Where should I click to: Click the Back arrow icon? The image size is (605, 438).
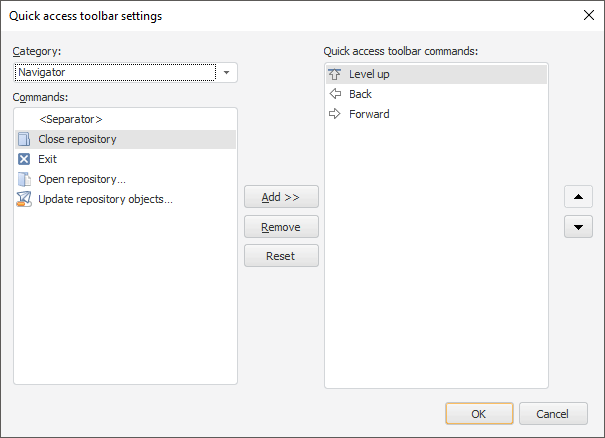335,94
